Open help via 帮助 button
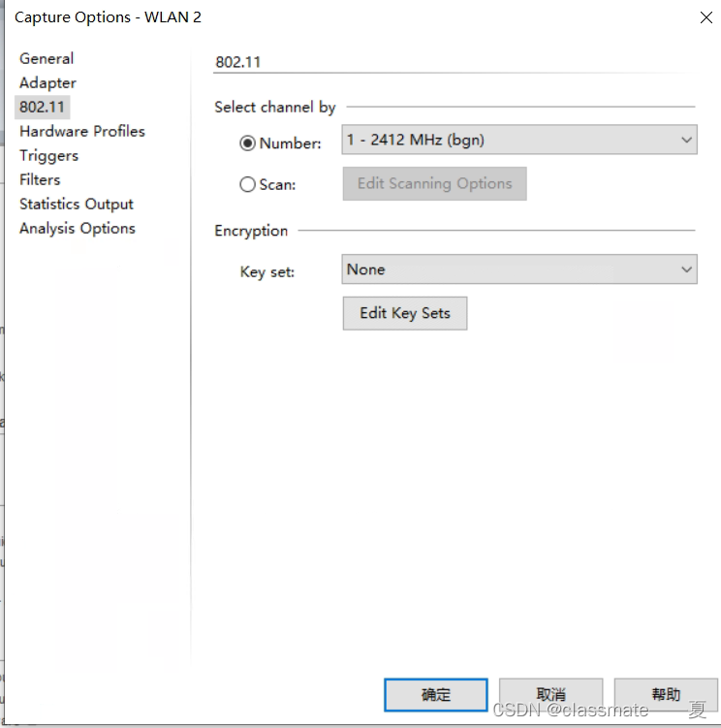The height and width of the screenshot is (728, 721). click(666, 695)
